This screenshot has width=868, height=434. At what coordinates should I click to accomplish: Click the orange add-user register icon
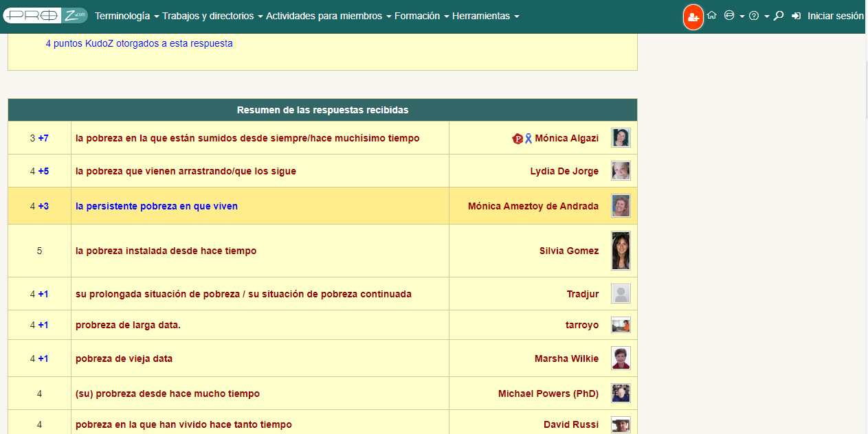693,16
